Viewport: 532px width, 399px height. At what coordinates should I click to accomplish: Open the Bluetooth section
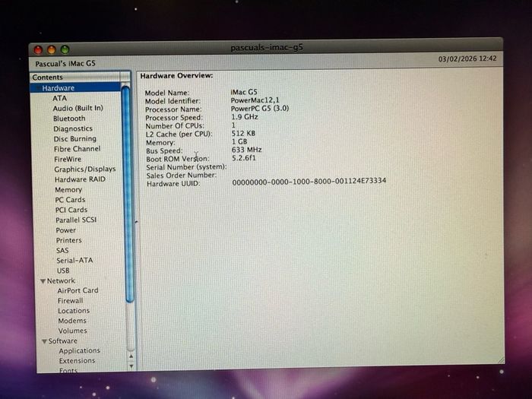[69, 119]
